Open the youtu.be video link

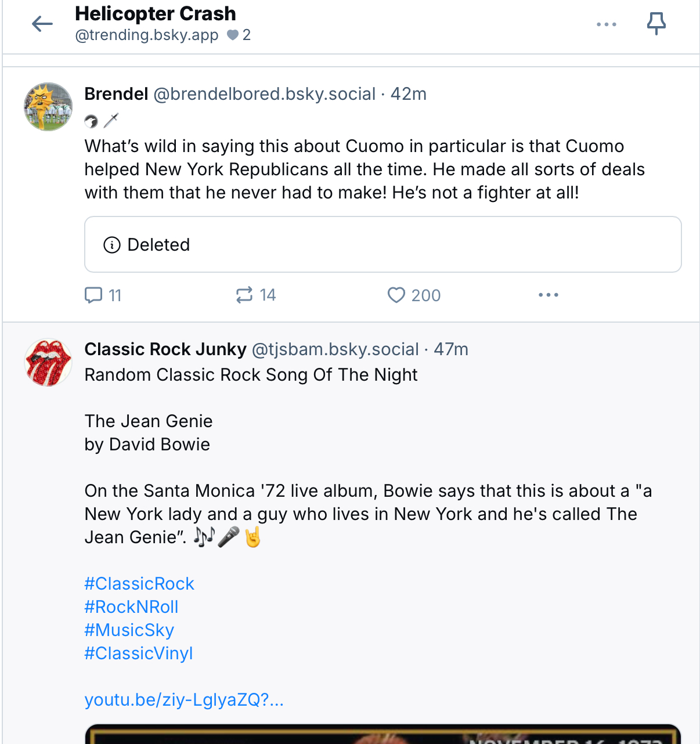tap(184, 700)
